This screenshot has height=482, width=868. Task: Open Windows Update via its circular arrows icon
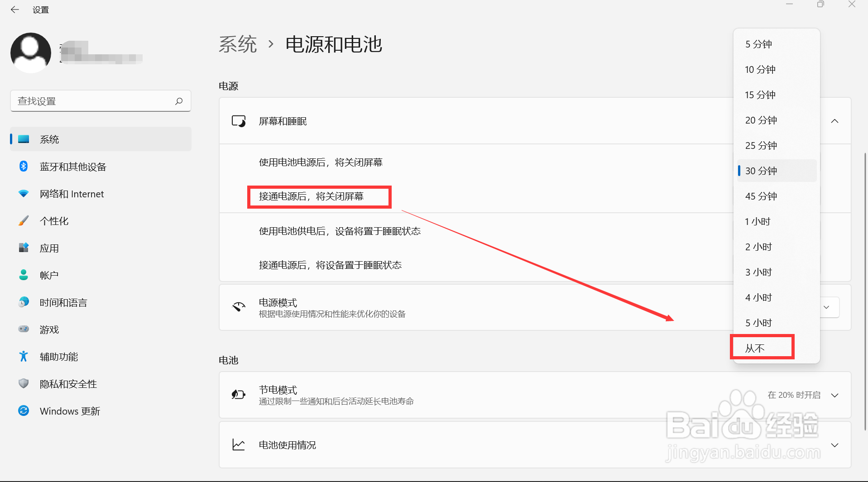point(24,410)
